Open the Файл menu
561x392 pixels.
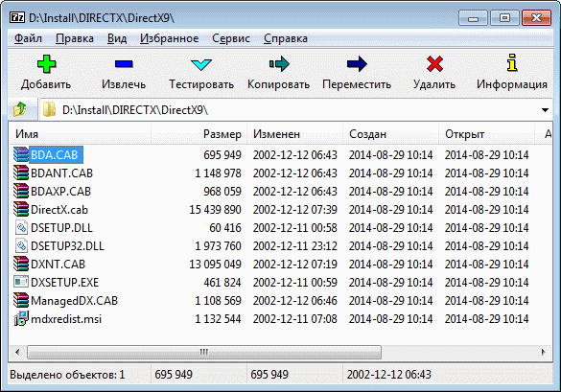click(x=28, y=38)
